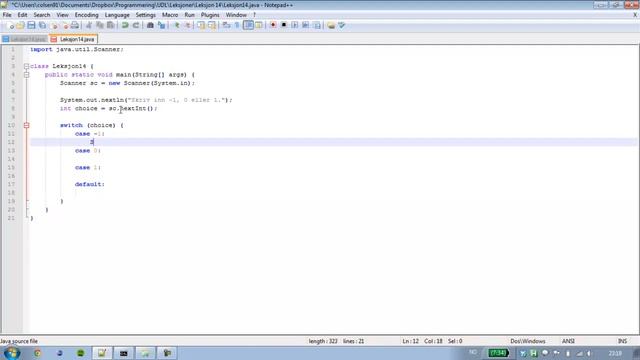
Task: Click the Playback macro icon
Action: click(x=295, y=25)
